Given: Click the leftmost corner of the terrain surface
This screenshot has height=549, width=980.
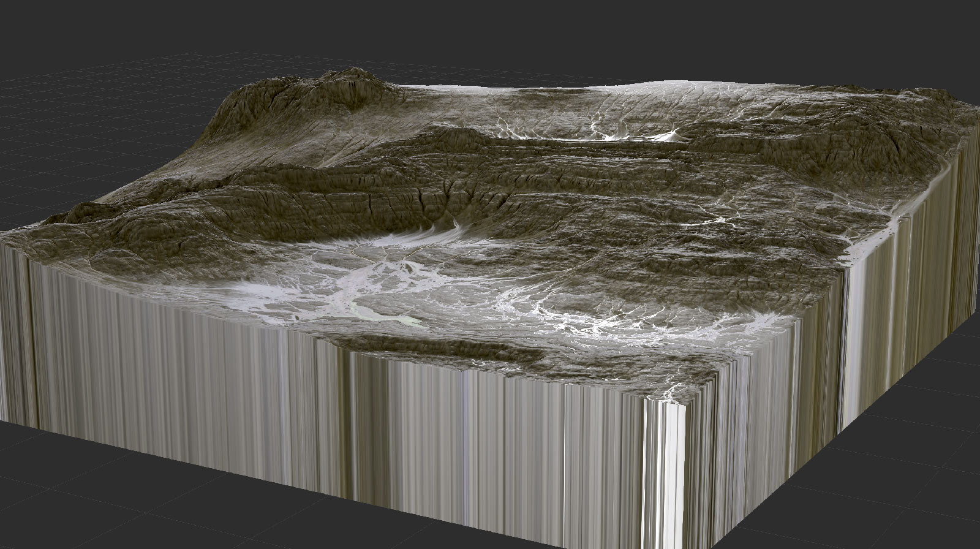Looking at the screenshot, I should pos(7,234).
